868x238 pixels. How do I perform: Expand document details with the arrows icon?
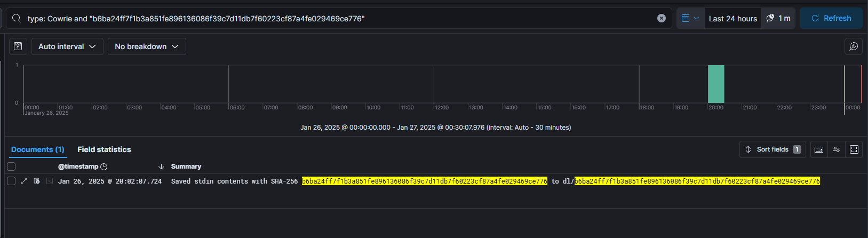pos(24,181)
